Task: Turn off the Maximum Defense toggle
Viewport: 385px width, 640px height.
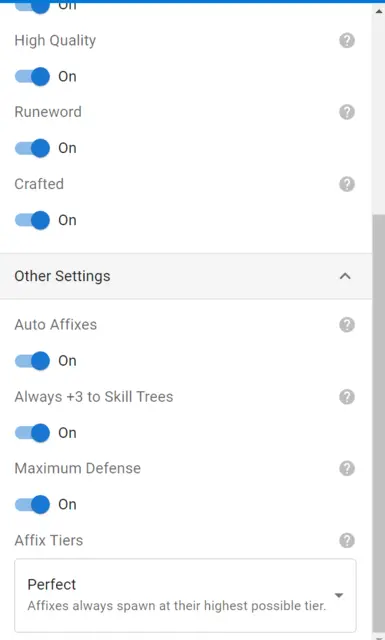Action: [x=32, y=504]
